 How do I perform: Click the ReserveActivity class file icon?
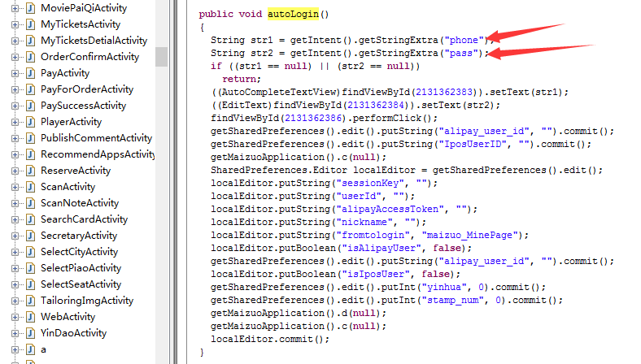point(31,171)
